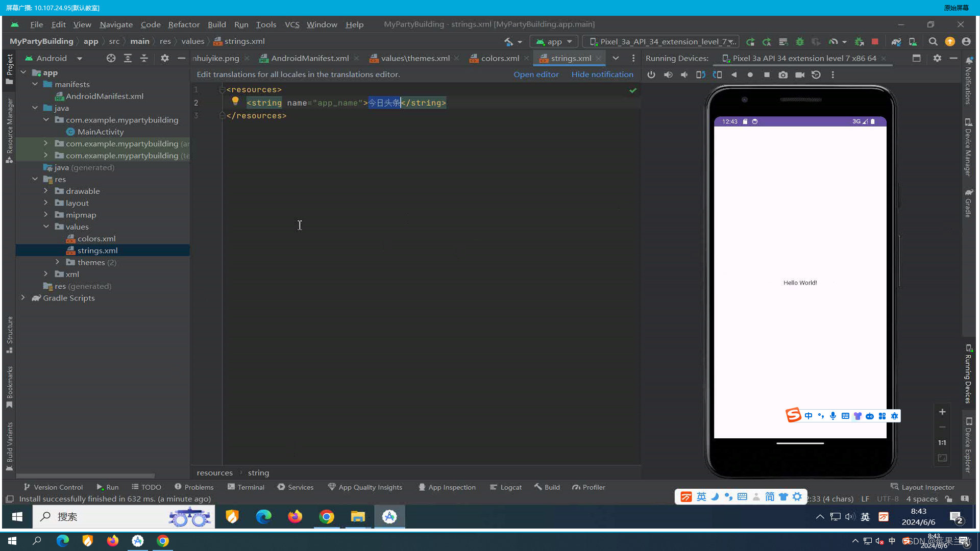Click Hide notification link
This screenshot has width=980, height=551.
click(x=602, y=74)
